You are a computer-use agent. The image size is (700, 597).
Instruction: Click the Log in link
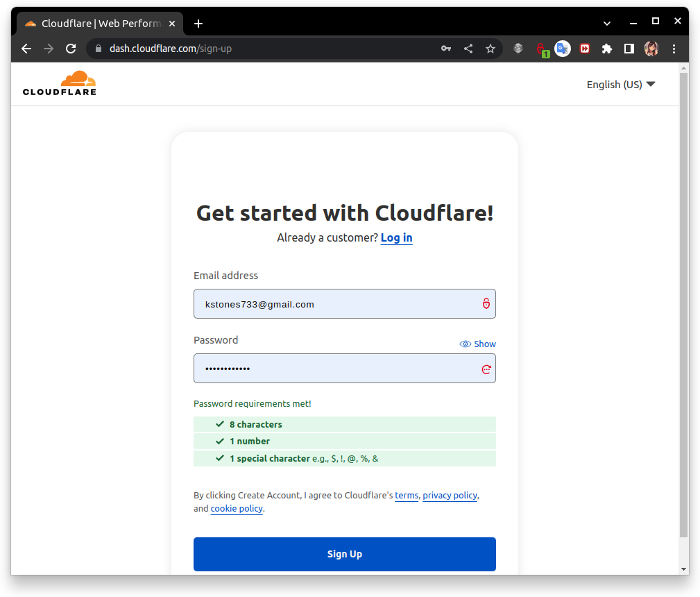click(396, 237)
